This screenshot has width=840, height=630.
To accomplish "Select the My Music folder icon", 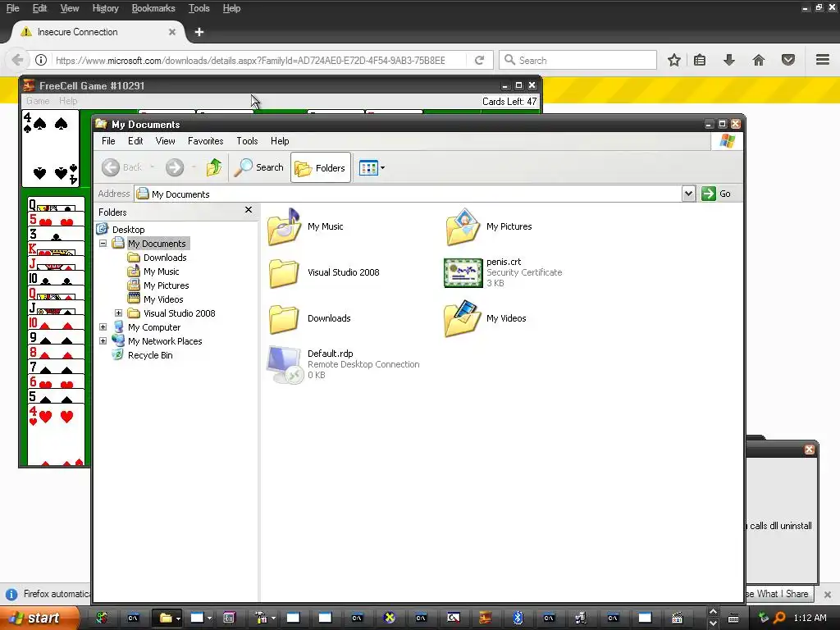I will 284,226.
